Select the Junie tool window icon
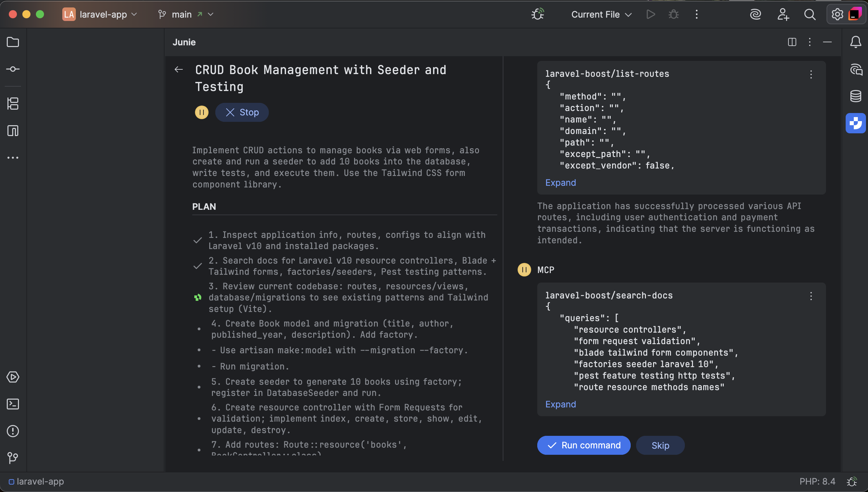Image resolution: width=868 pixels, height=492 pixels. point(855,123)
